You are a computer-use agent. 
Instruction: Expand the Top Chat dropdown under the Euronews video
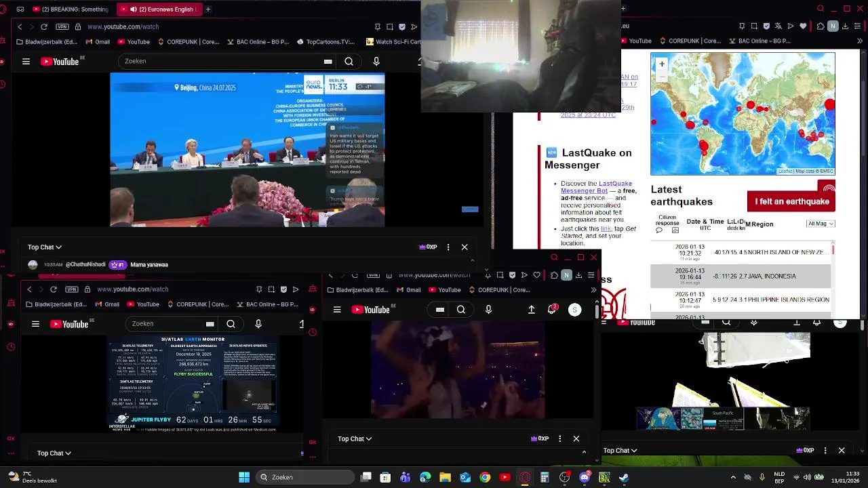(45, 247)
